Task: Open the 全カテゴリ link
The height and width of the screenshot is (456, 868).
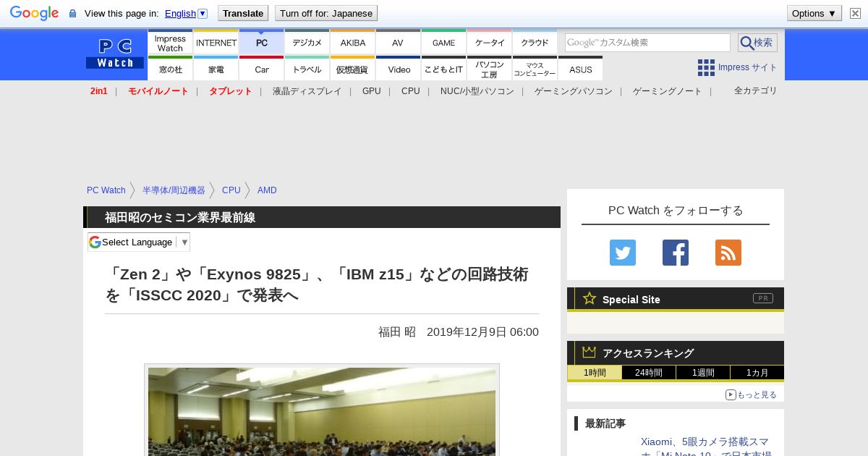Action: click(x=756, y=90)
